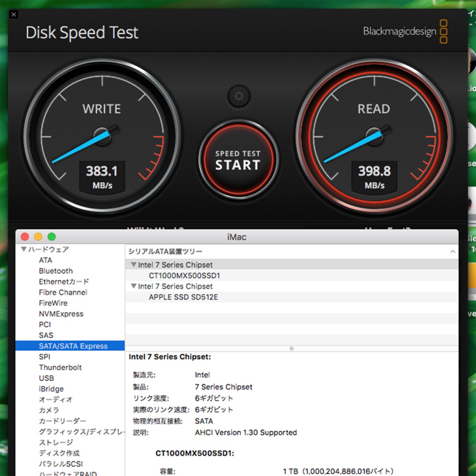The image size is (476, 476).
Task: Select CT1000MX500SSD1 in the device tree
Action: [x=184, y=276]
